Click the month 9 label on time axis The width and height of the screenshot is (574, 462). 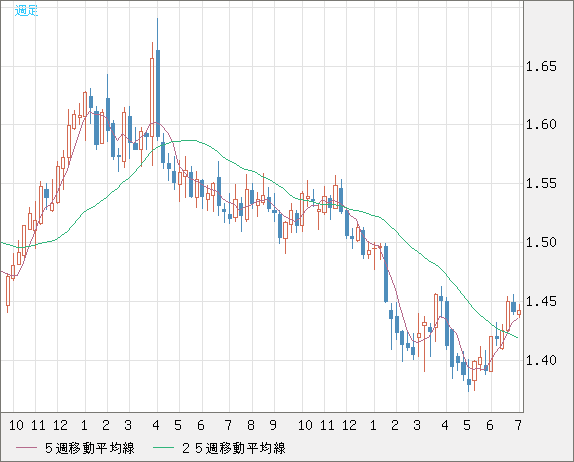coord(273,425)
